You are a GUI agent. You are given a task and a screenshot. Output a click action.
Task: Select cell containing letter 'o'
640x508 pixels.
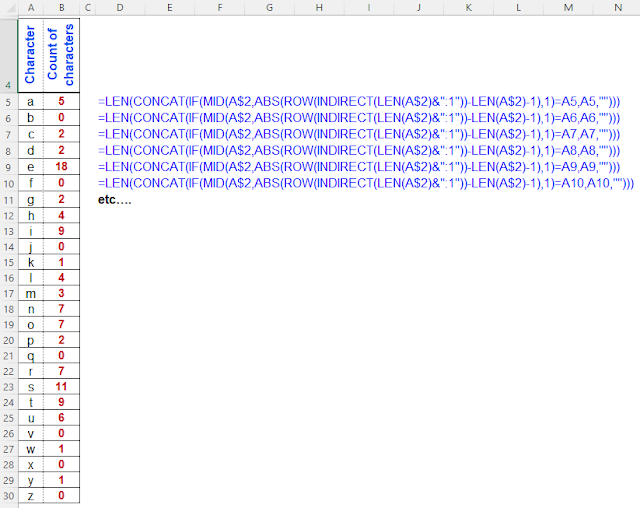click(x=31, y=324)
